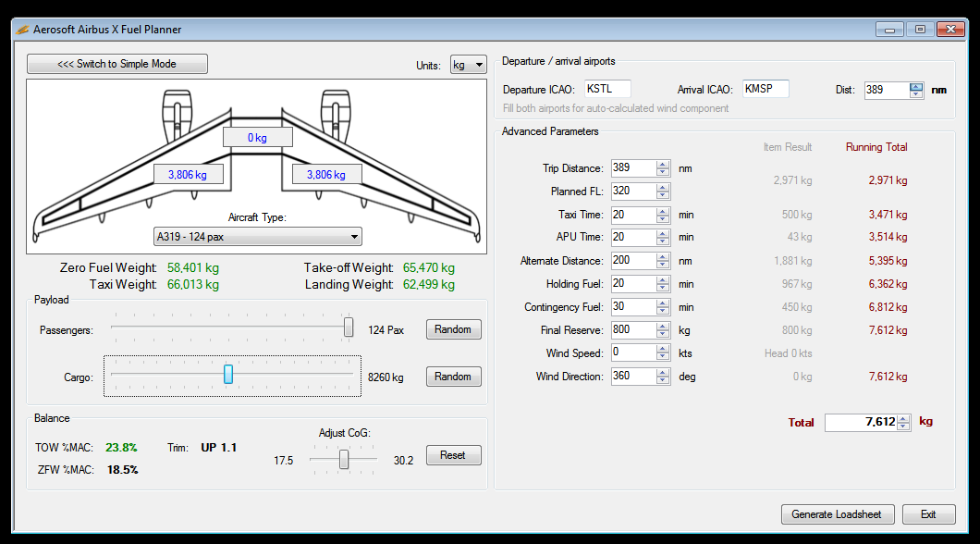This screenshot has height=544, width=980.
Task: Click the Cargo slider handle
Action: 228,374
